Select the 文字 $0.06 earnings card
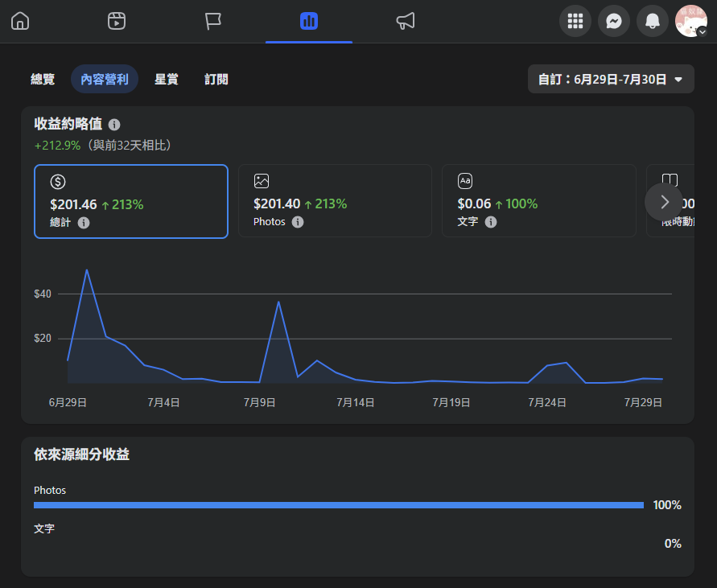The height and width of the screenshot is (588, 717). point(539,201)
